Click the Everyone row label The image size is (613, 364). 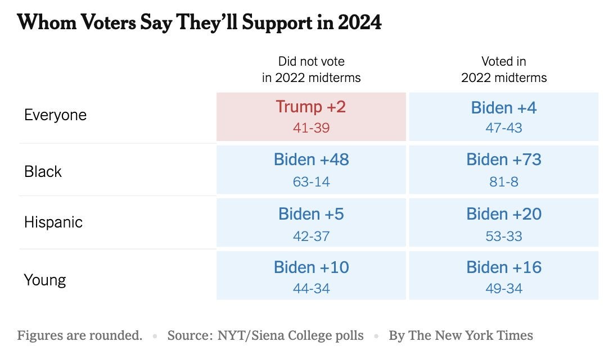tap(55, 115)
